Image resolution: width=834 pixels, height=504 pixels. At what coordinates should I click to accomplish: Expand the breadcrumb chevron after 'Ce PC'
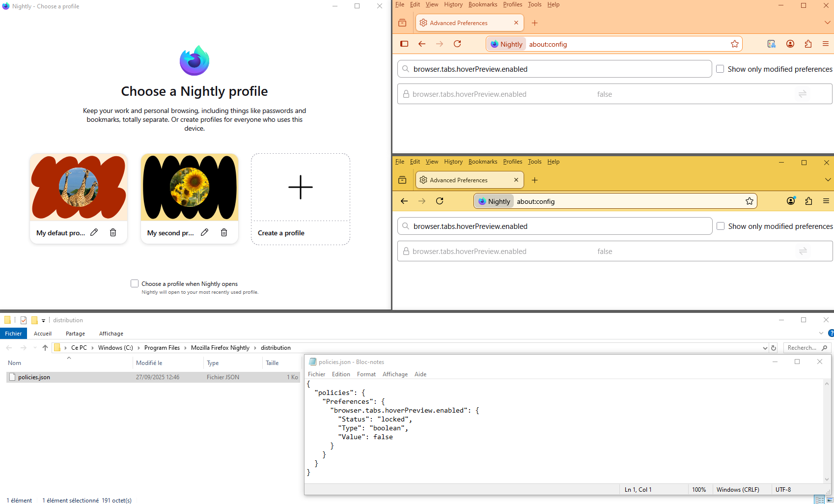pyautogui.click(x=92, y=348)
